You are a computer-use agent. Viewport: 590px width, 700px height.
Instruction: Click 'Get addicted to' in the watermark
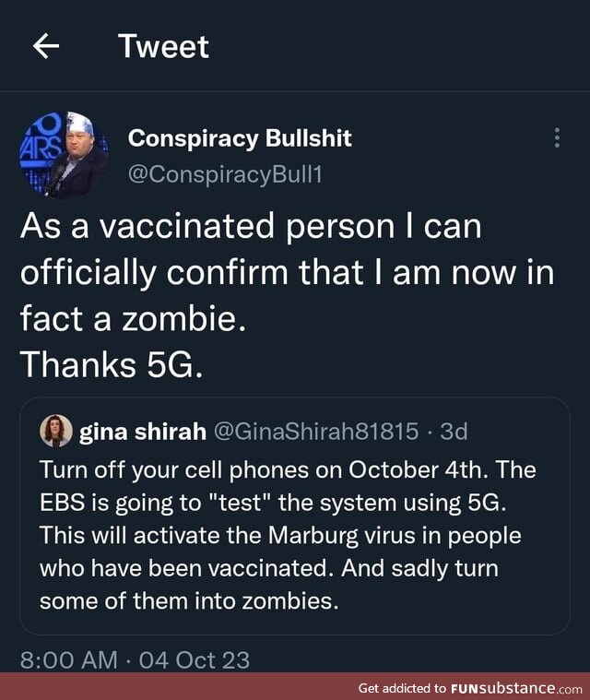click(401, 688)
